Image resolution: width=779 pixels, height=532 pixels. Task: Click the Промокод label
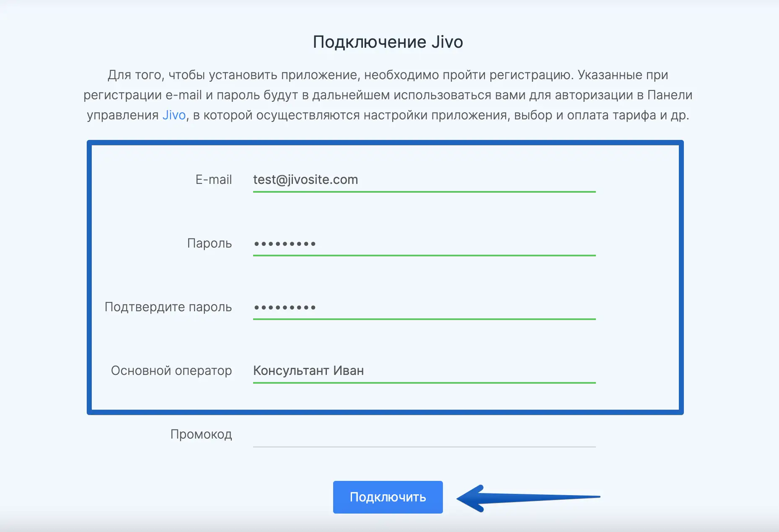(201, 434)
